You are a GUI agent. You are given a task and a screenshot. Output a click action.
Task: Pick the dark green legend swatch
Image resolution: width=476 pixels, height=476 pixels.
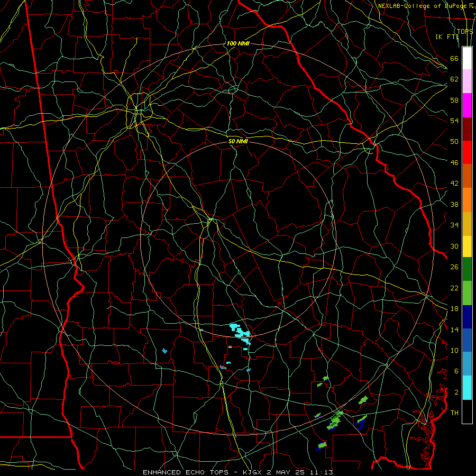pos(467,269)
